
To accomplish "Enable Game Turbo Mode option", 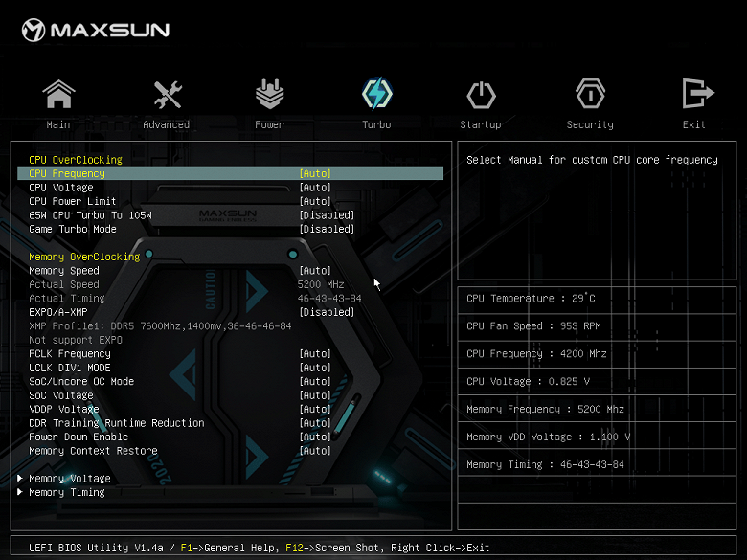I will pos(326,229).
